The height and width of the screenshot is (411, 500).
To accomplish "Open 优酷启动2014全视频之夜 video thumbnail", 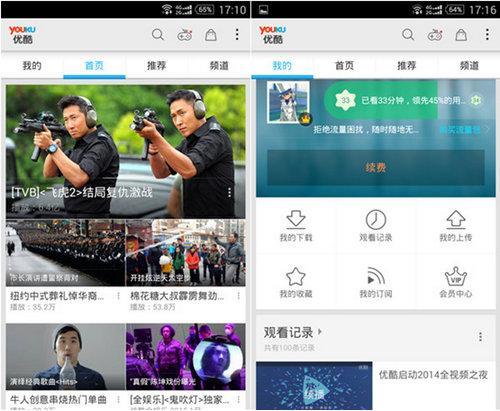I will [314, 386].
